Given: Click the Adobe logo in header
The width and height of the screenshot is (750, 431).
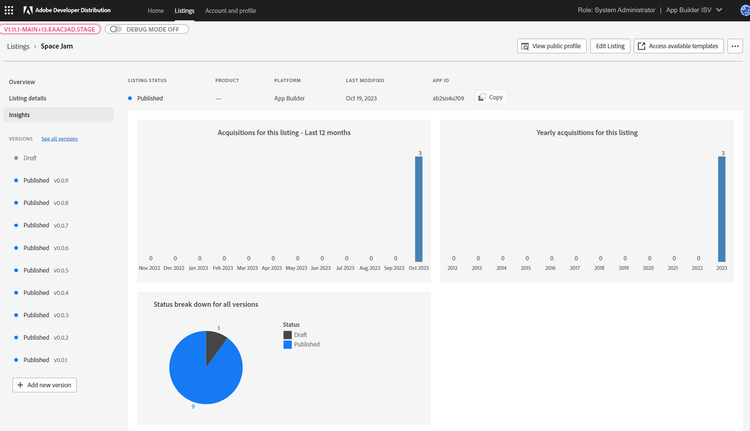Looking at the screenshot, I should (30, 10).
